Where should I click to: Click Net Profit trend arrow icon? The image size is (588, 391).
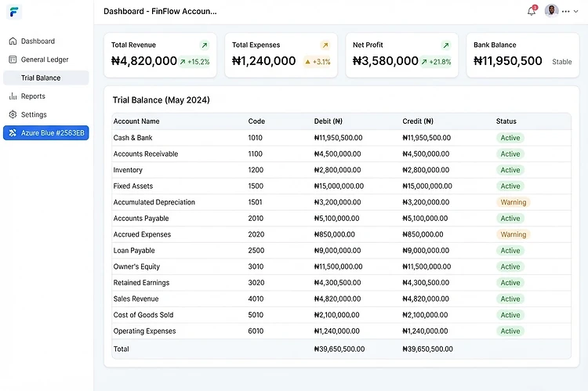point(446,45)
